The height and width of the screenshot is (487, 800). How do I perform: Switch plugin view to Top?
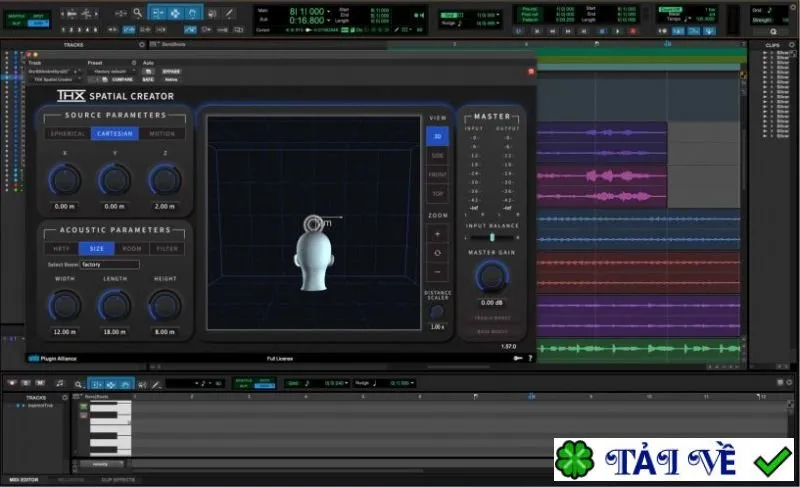[437, 194]
